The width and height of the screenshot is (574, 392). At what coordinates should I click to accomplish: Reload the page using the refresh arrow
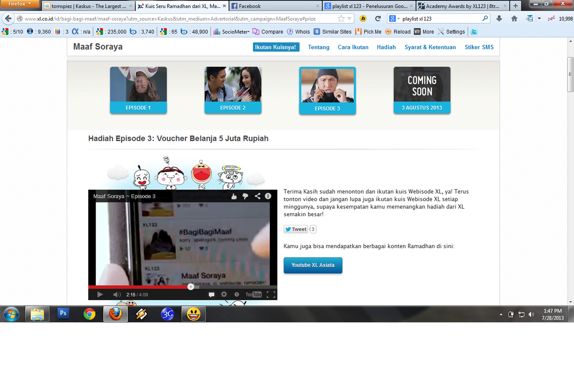[378, 19]
